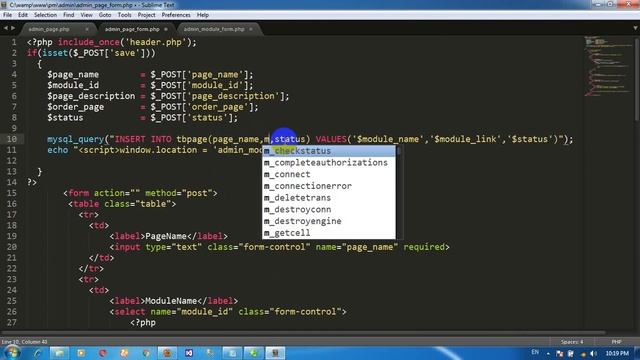640x360 pixels.
Task: Open Visual Studio taskbar icon
Action: [x=189, y=353]
